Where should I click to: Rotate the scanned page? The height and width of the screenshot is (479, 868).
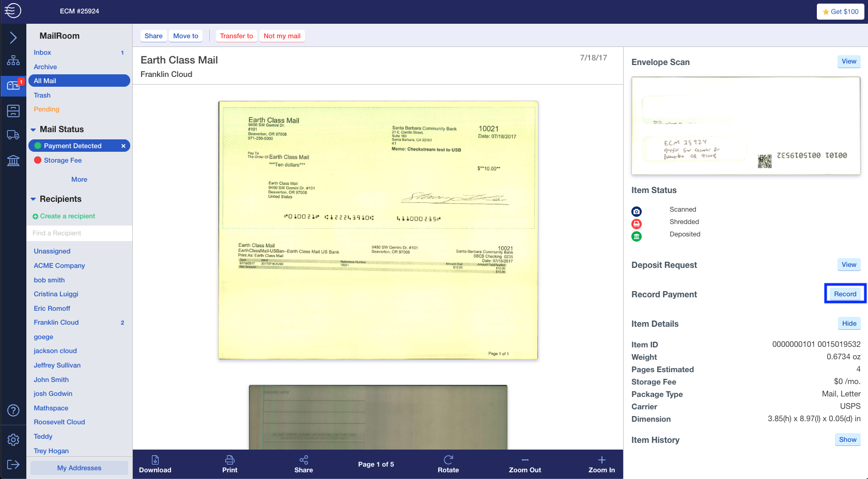pos(448,464)
